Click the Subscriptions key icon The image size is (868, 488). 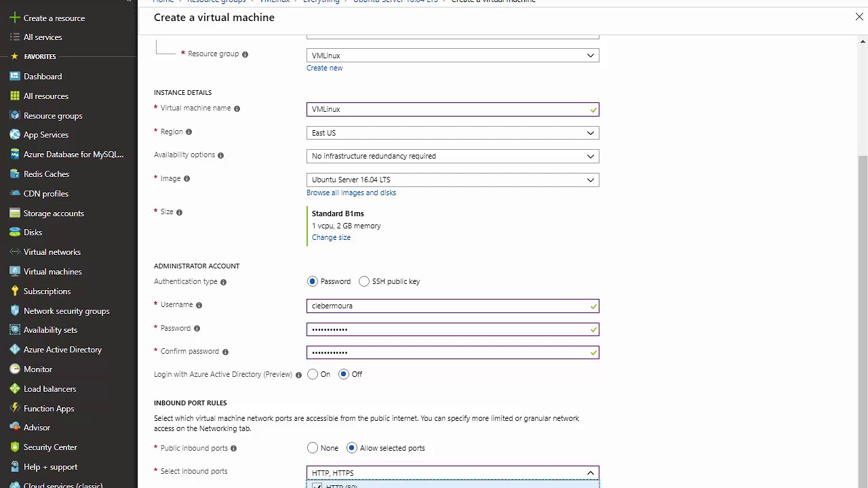(15, 291)
